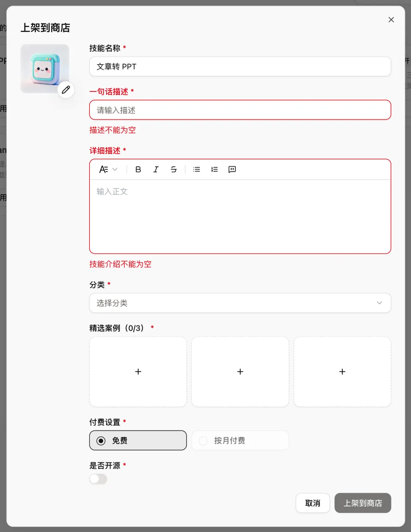Insert a numbered list in the description editor
The width and height of the screenshot is (411, 532).
coord(214,169)
